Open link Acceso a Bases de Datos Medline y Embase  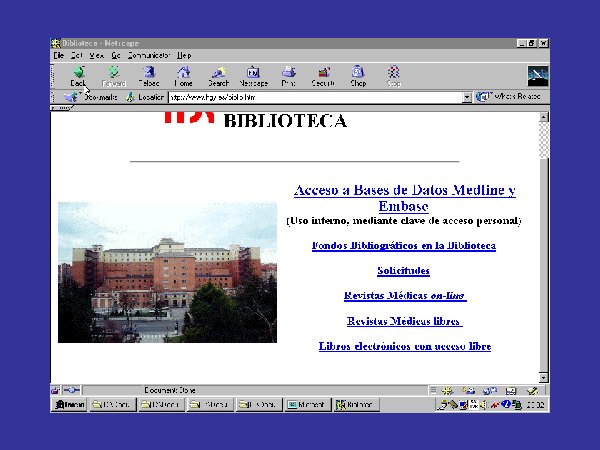[x=404, y=198]
